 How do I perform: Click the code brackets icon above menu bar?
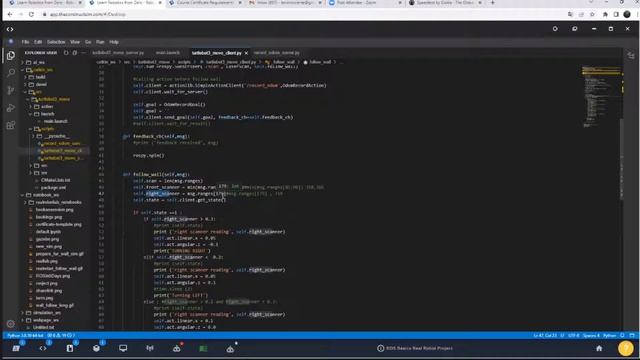[10, 29]
